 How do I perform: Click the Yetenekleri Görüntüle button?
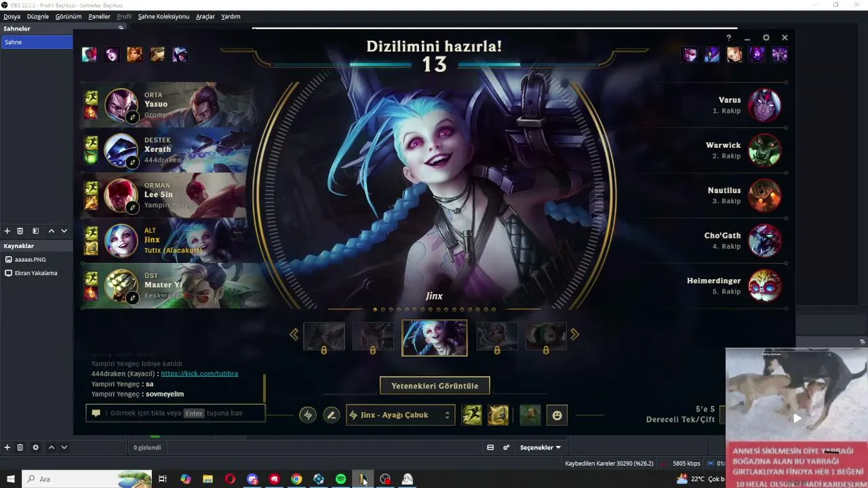(435, 386)
